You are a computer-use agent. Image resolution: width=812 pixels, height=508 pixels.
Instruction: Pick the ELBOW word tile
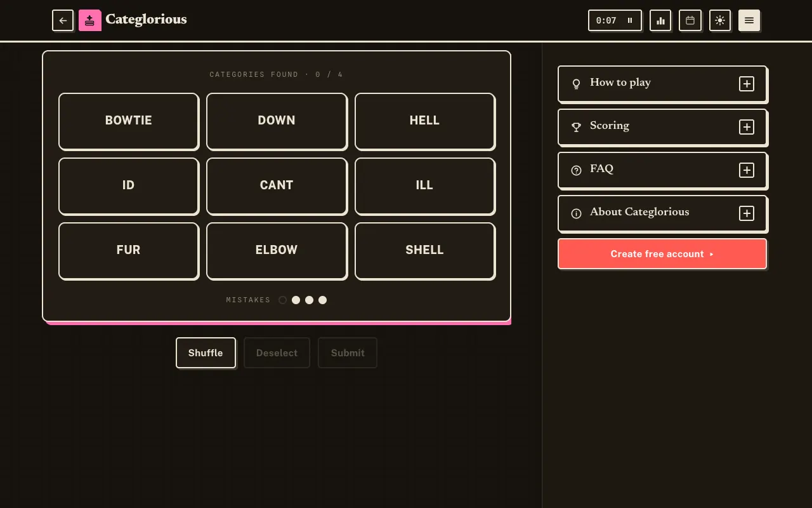[277, 251]
